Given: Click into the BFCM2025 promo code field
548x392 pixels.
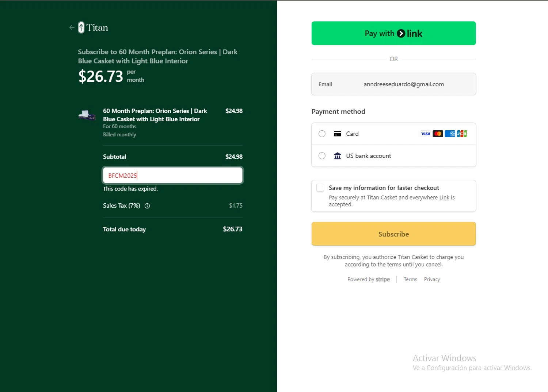Looking at the screenshot, I should [x=172, y=176].
